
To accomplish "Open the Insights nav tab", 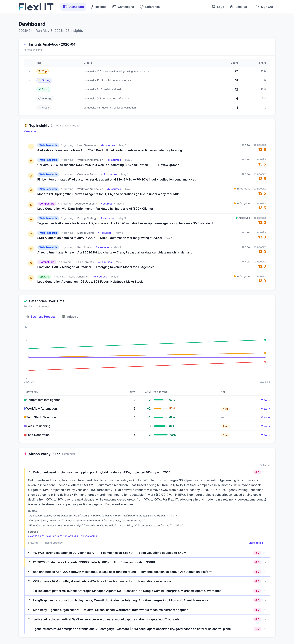I will click(98, 7).
